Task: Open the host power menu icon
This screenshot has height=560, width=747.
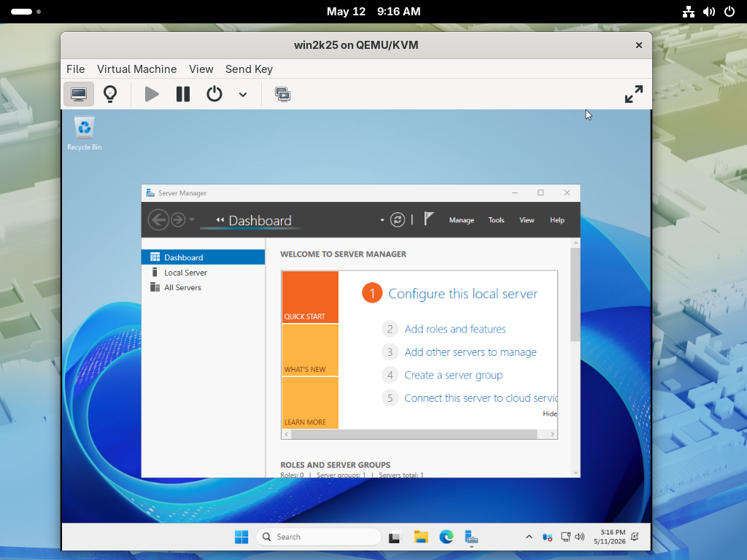Action: click(729, 12)
